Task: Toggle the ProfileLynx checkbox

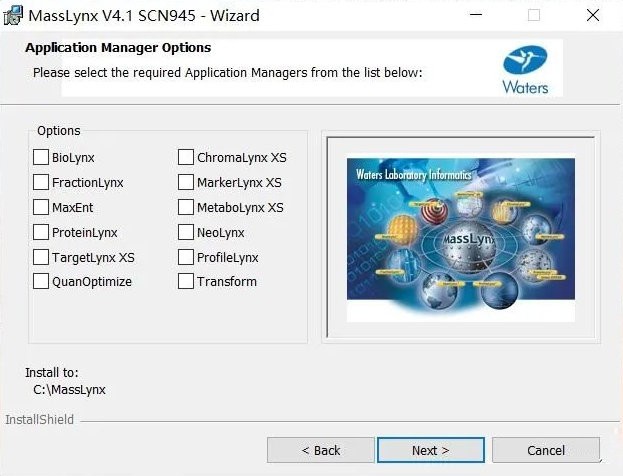Action: (x=186, y=257)
